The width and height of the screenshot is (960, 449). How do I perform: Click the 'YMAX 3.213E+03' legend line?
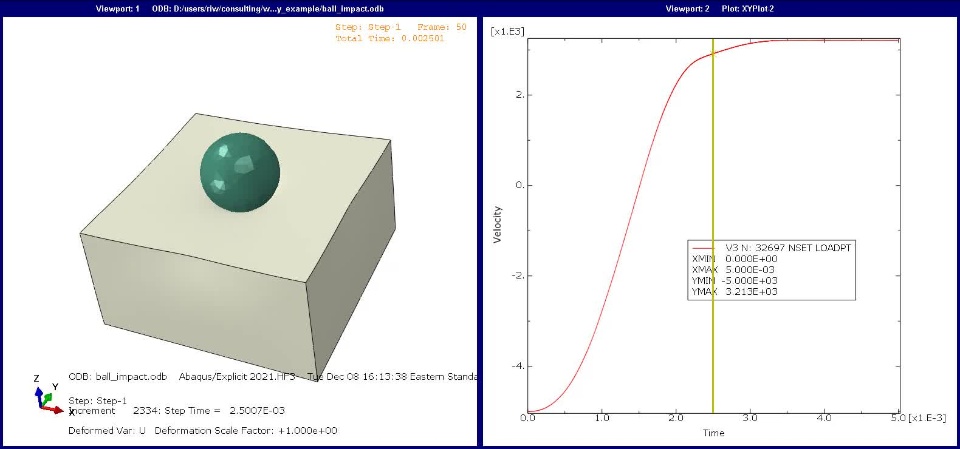[735, 292]
